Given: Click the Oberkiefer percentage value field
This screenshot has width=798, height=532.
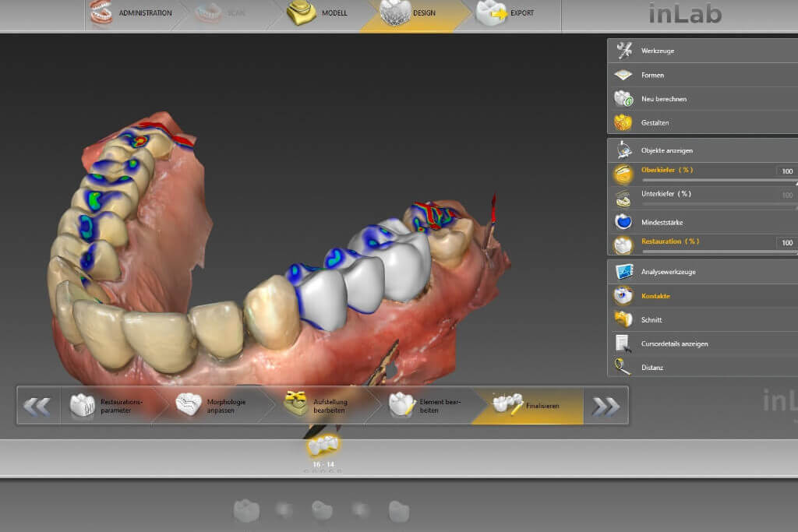Looking at the screenshot, I should point(786,171).
